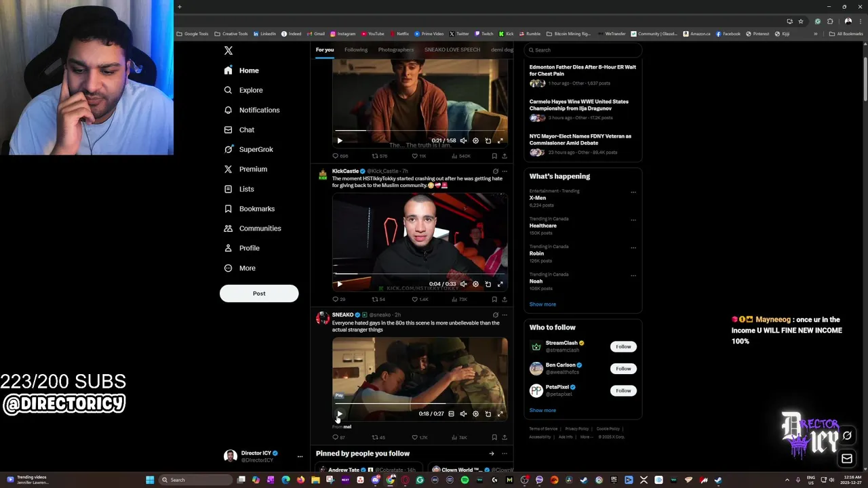The image size is (868, 488).
Task: Open Bookmarks in the sidebar
Action: click(x=249, y=209)
